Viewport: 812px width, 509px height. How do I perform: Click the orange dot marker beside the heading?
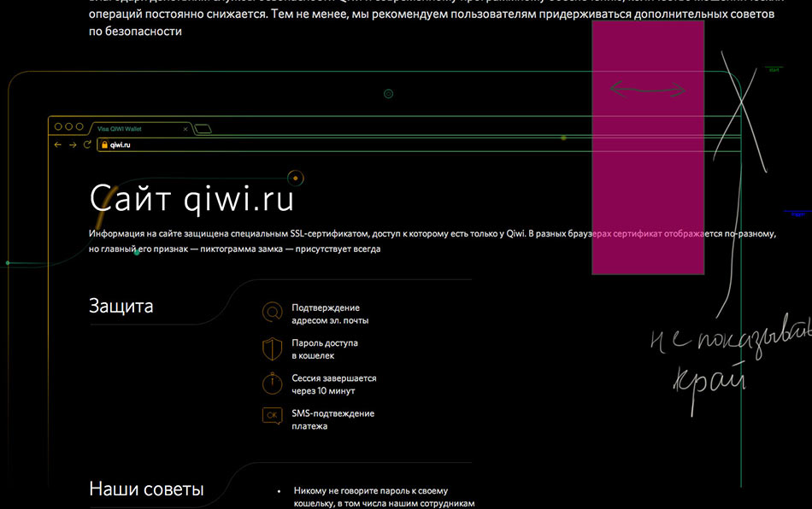tap(296, 178)
